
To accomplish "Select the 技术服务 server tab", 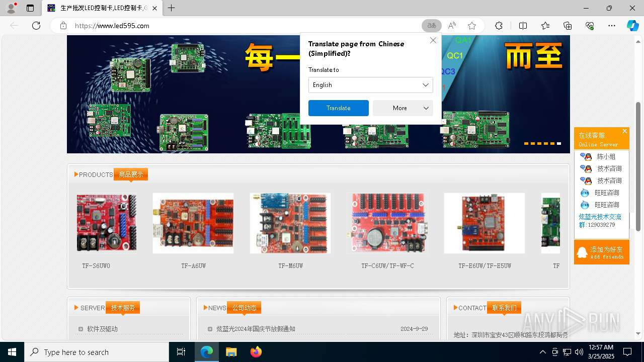I will coord(123,308).
